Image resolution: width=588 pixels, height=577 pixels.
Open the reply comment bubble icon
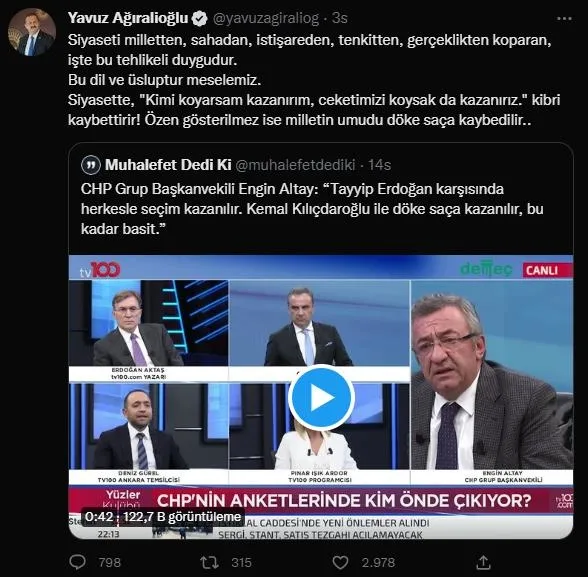click(78, 562)
